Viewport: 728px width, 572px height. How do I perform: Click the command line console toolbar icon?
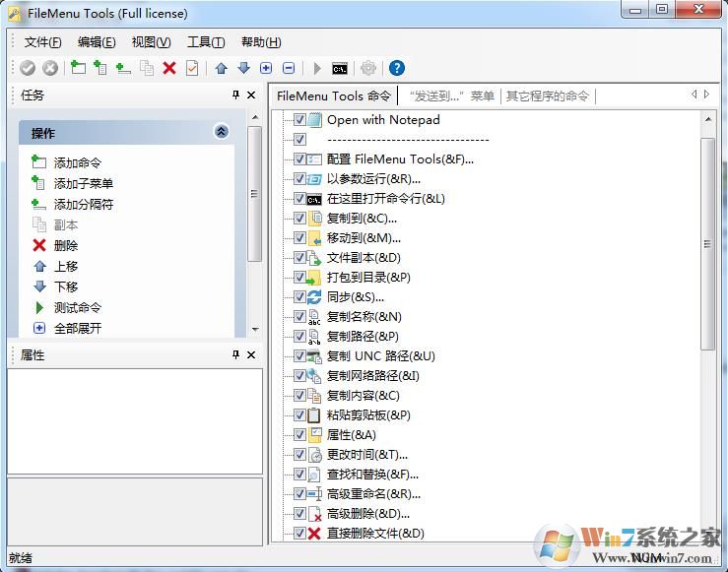coord(340,69)
